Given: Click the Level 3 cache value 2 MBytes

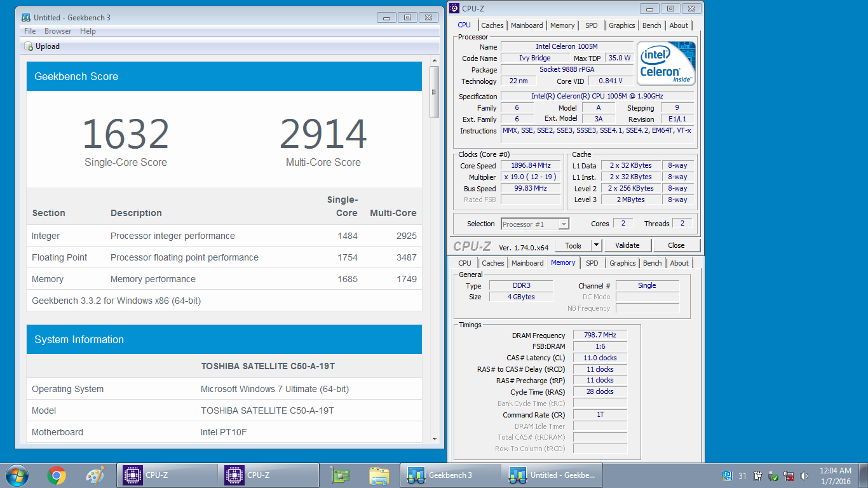Looking at the screenshot, I should (632, 200).
